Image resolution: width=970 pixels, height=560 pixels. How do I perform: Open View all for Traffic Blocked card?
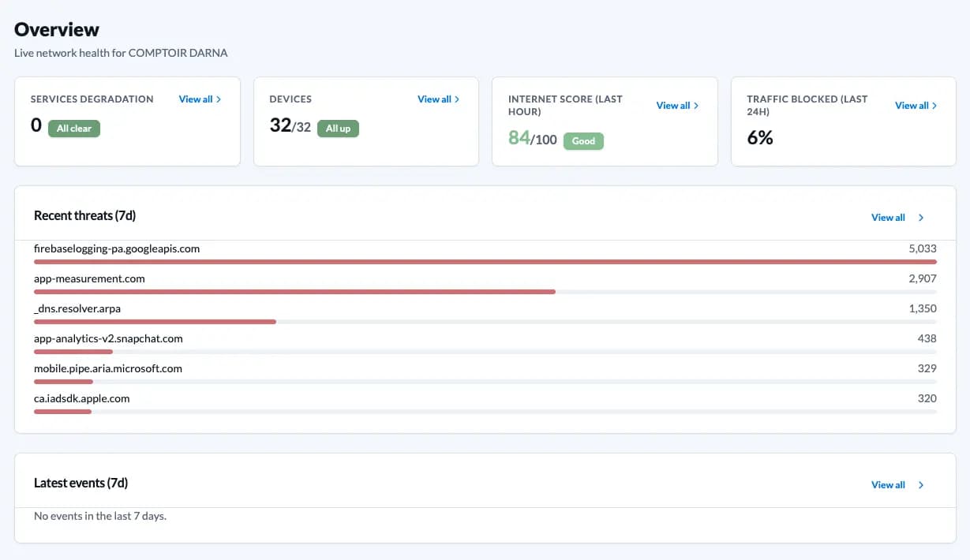pos(916,106)
